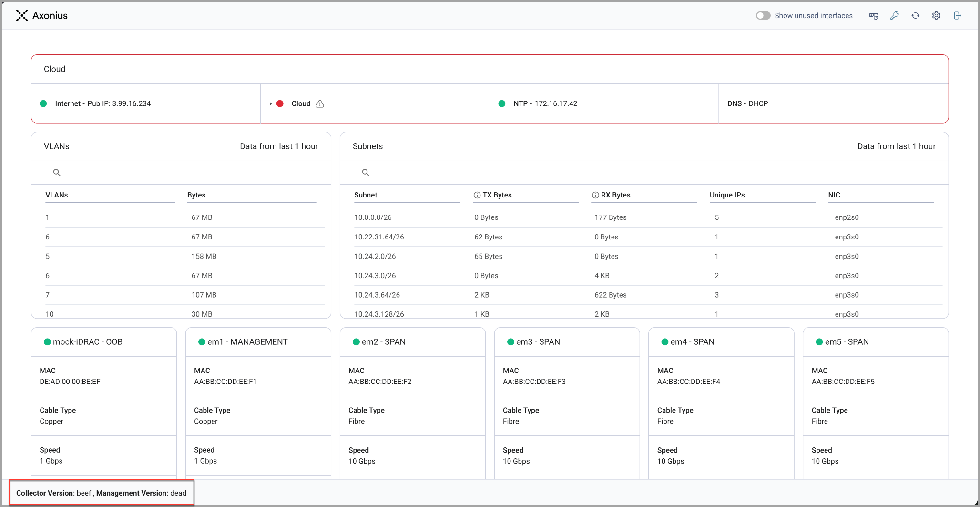Select subnet 10.24.3.64/26 row
This screenshot has width=980, height=507.
coord(648,295)
